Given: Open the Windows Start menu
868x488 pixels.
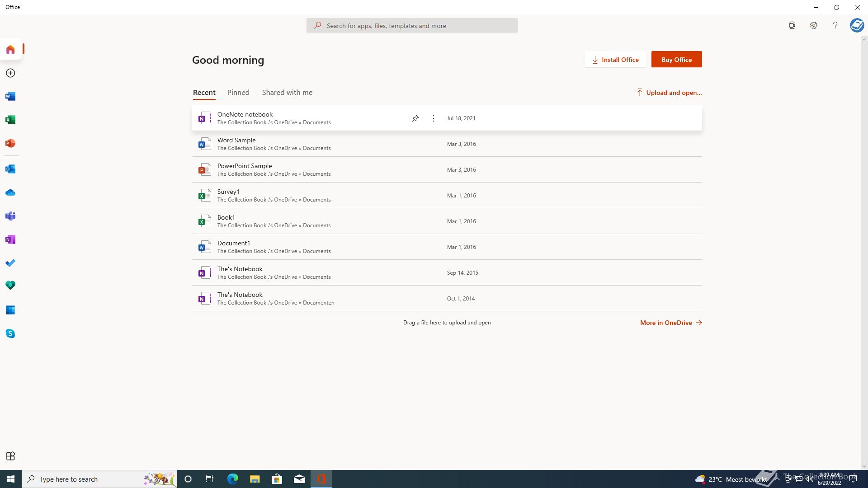Looking at the screenshot, I should pyautogui.click(x=11, y=479).
